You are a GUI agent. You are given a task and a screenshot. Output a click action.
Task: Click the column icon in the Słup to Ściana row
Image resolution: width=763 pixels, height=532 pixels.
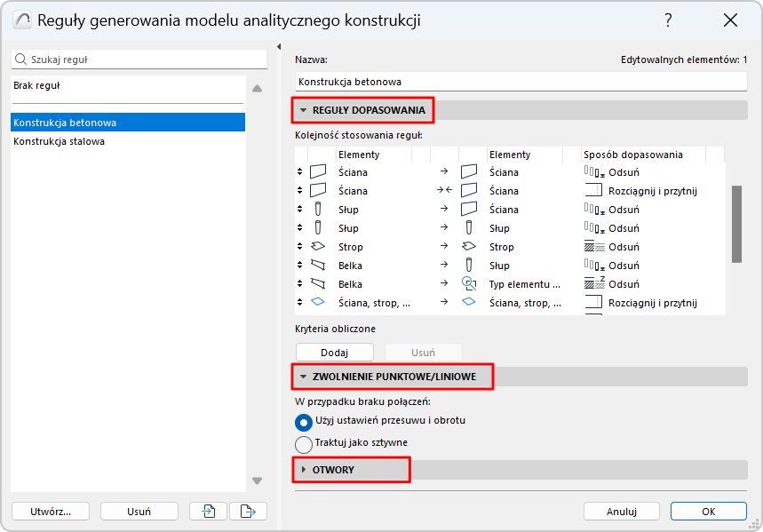pos(318,209)
